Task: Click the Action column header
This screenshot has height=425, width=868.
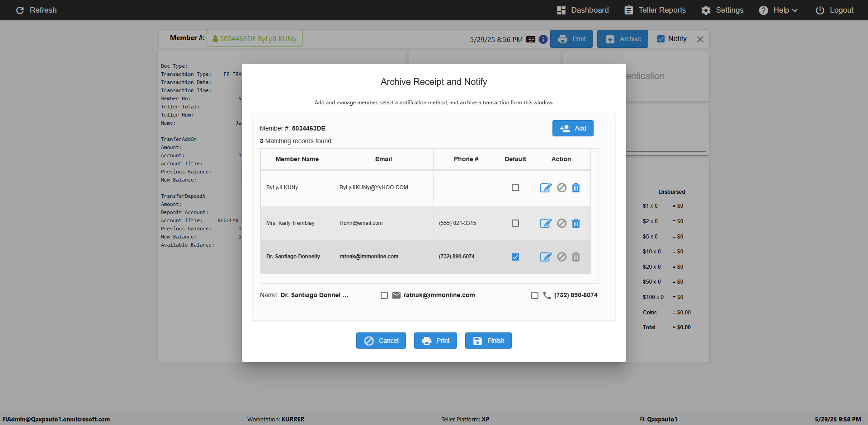Action: click(561, 159)
